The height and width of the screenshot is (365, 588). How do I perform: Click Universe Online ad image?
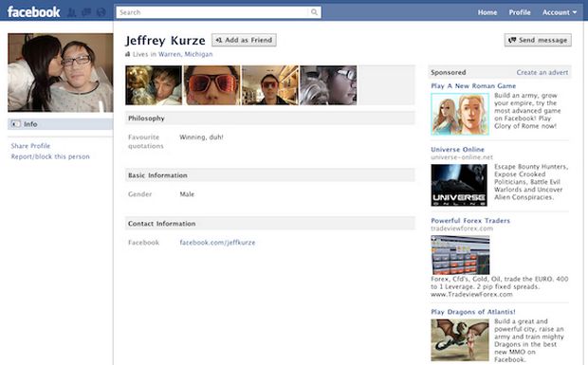click(459, 185)
